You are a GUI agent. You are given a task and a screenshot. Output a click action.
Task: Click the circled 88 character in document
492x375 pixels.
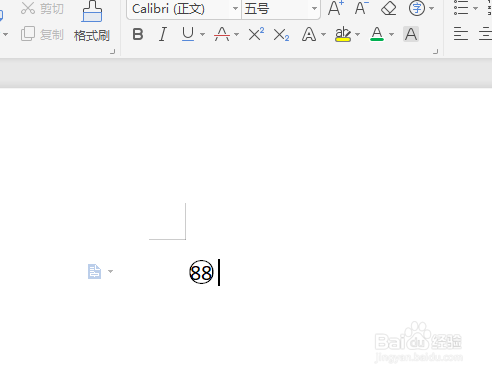point(201,272)
